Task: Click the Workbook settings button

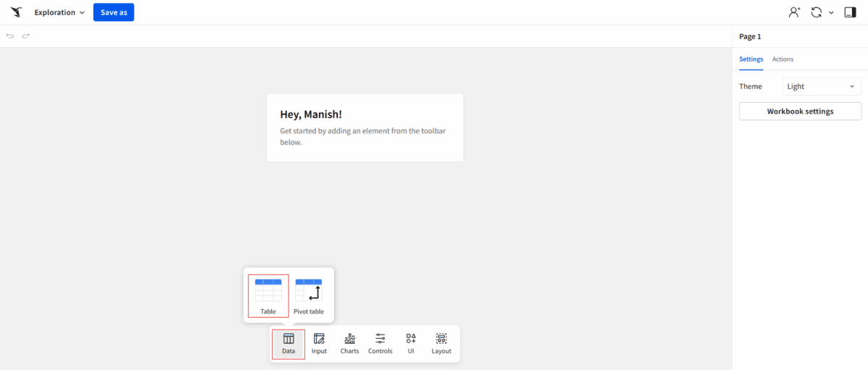Action: (800, 112)
